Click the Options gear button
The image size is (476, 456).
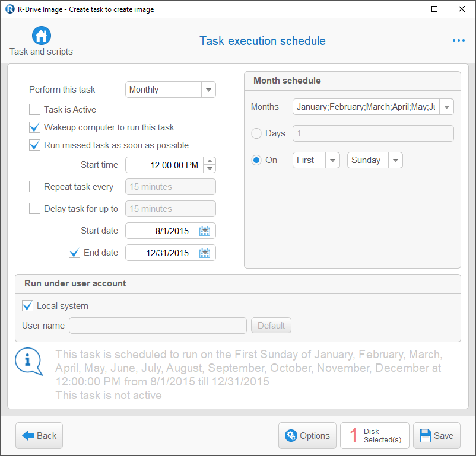click(x=307, y=435)
